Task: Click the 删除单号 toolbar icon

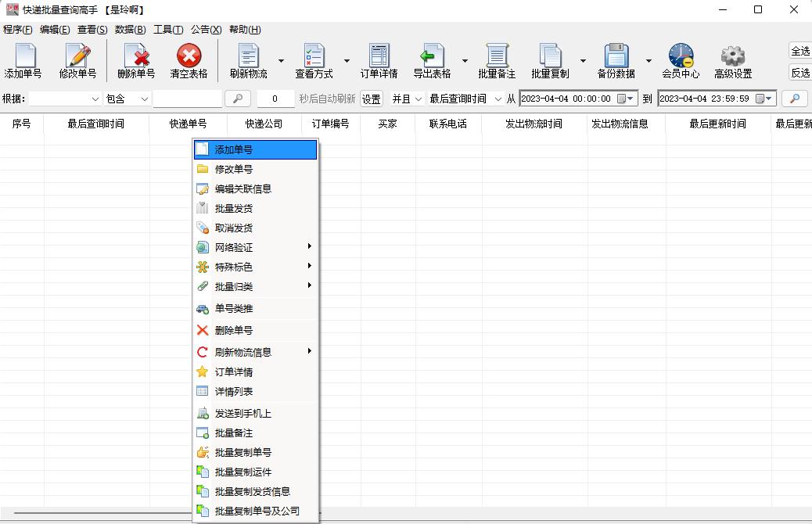Action: [x=135, y=60]
